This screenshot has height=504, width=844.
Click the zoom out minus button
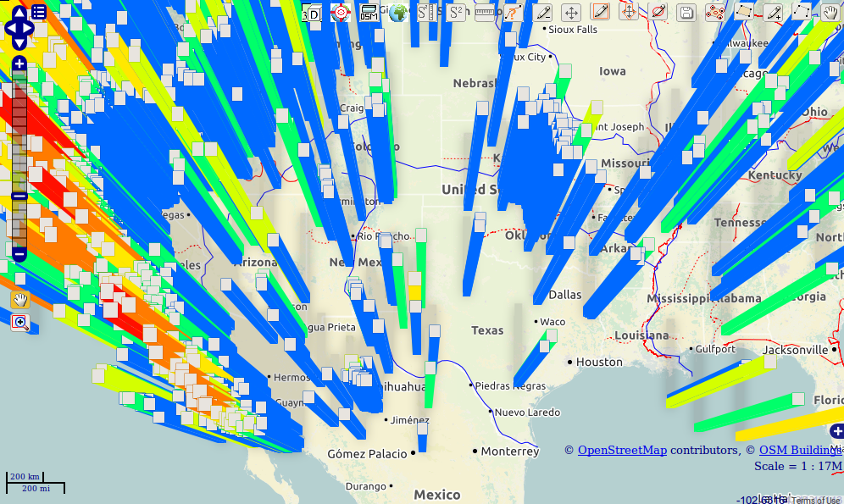click(19, 254)
